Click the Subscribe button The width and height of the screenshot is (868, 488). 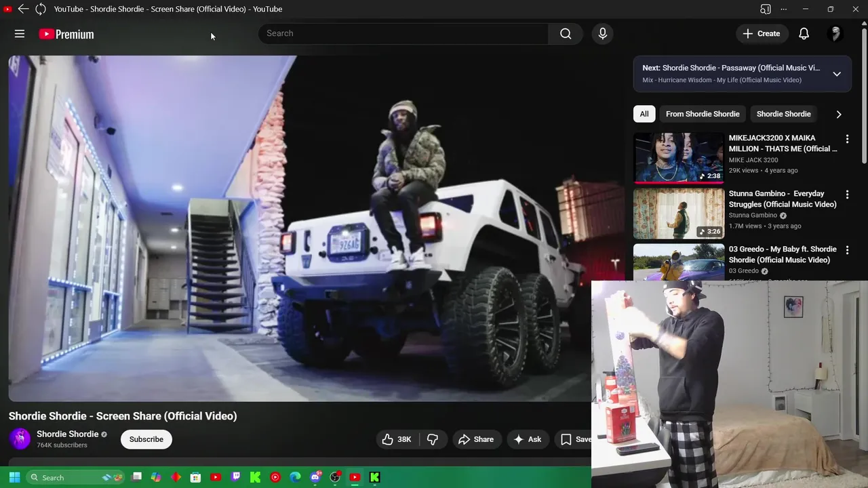146,439
